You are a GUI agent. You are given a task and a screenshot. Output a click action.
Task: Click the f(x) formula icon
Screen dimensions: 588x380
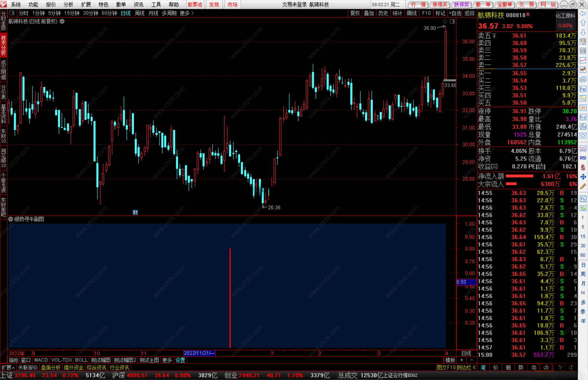pyautogui.click(x=583, y=126)
